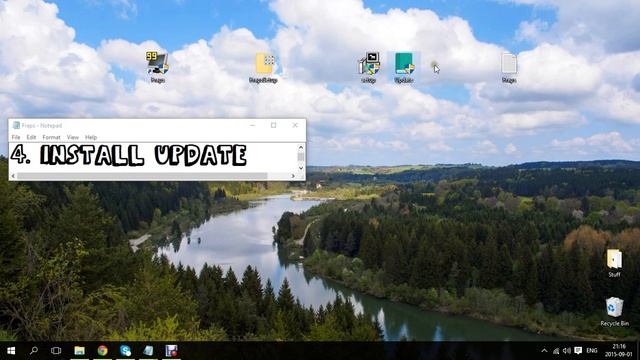Click Notepad vertical scrollbar up arrow
Screen dimensions: 640x360
pos(301,147)
